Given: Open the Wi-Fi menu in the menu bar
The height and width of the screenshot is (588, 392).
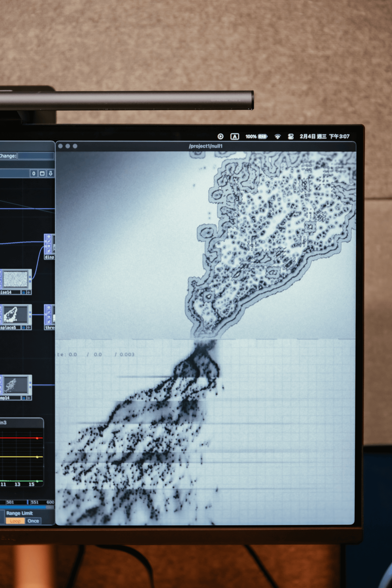Looking at the screenshot, I should (277, 136).
